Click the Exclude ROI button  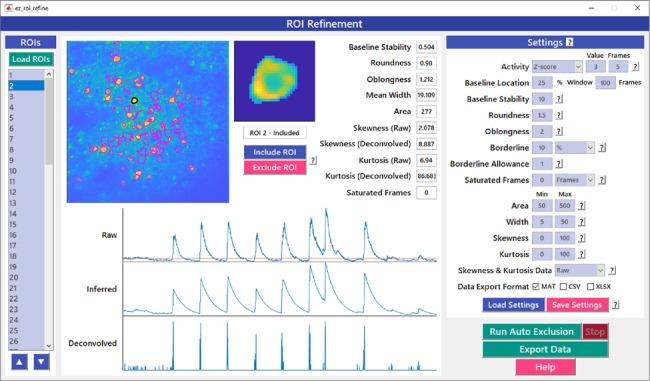pos(275,167)
